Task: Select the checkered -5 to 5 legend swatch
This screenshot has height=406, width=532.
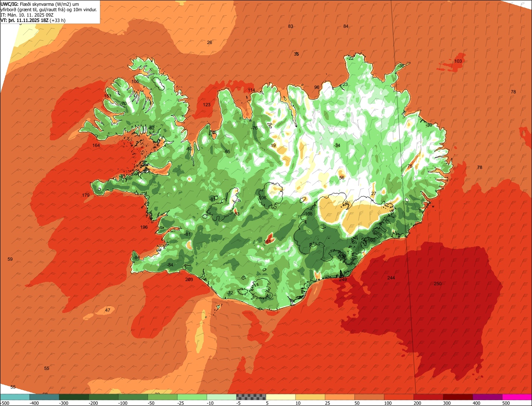Action: [251, 397]
